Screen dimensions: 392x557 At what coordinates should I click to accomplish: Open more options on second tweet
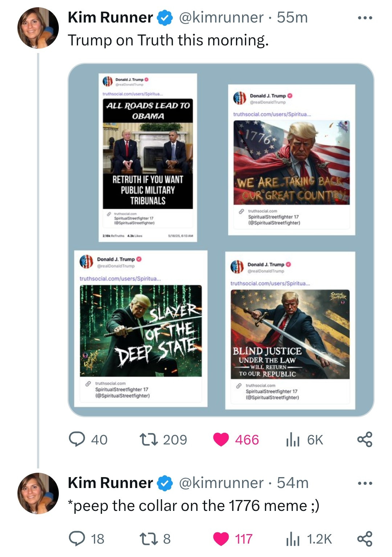click(x=364, y=483)
